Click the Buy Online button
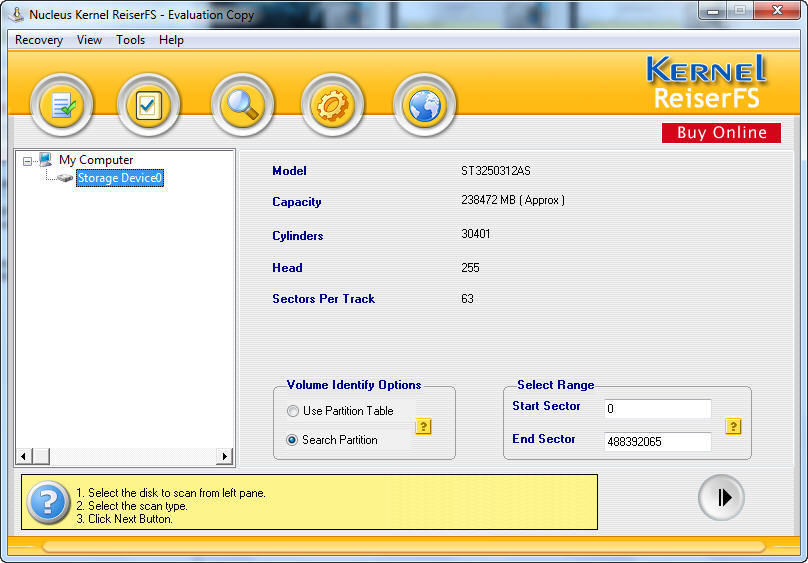 pos(721,132)
